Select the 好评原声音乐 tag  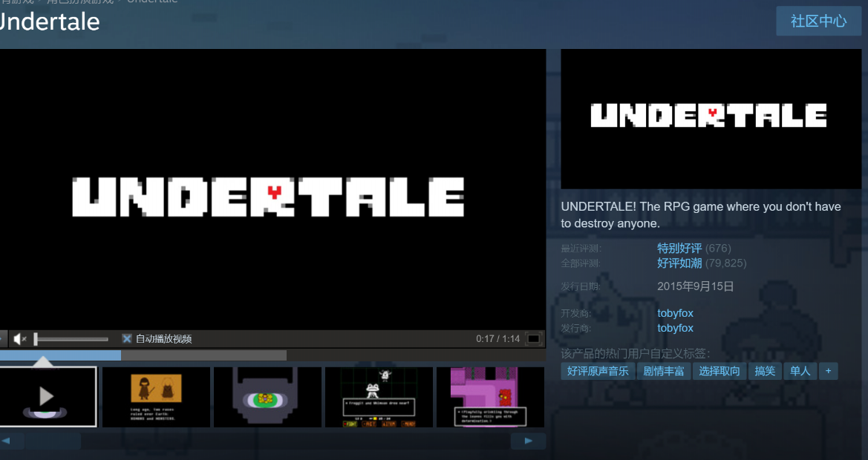point(597,371)
